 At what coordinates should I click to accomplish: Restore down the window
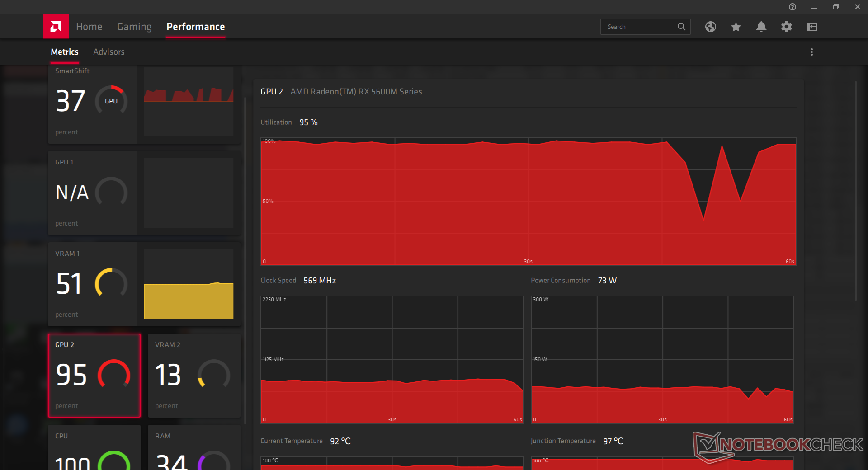pos(836,7)
